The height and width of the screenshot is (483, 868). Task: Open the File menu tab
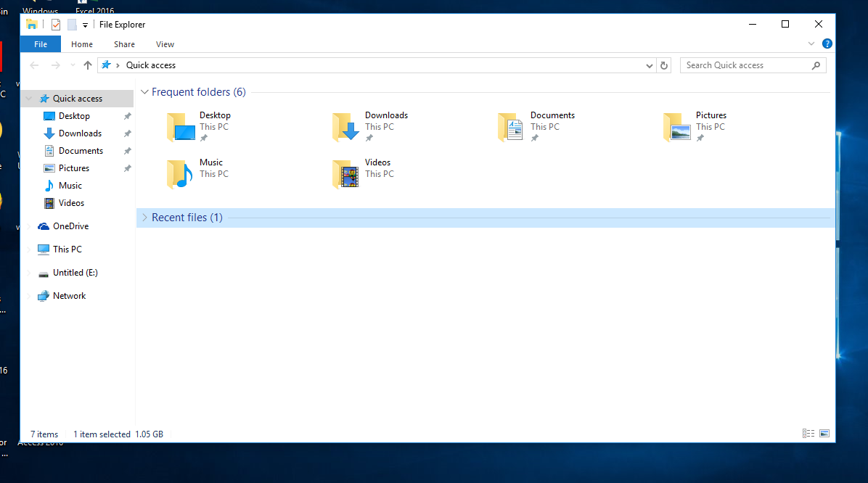(41, 44)
